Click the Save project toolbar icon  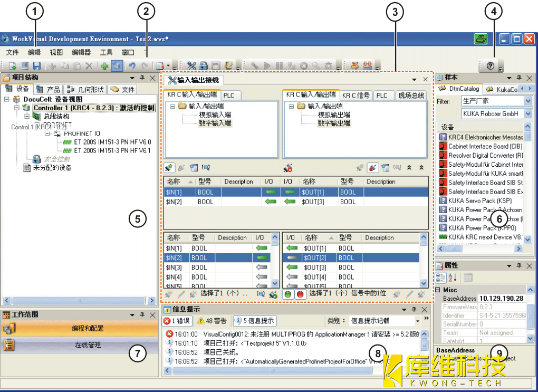point(37,66)
